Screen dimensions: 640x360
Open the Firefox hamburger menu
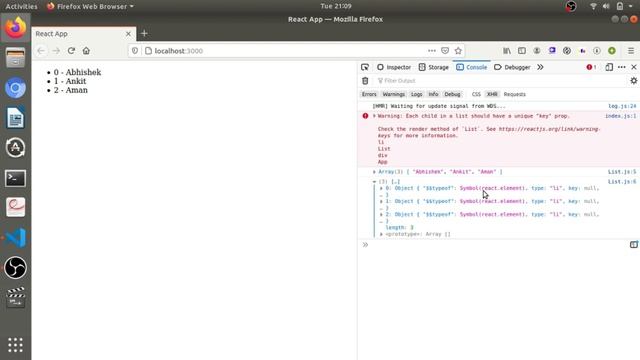[631, 51]
